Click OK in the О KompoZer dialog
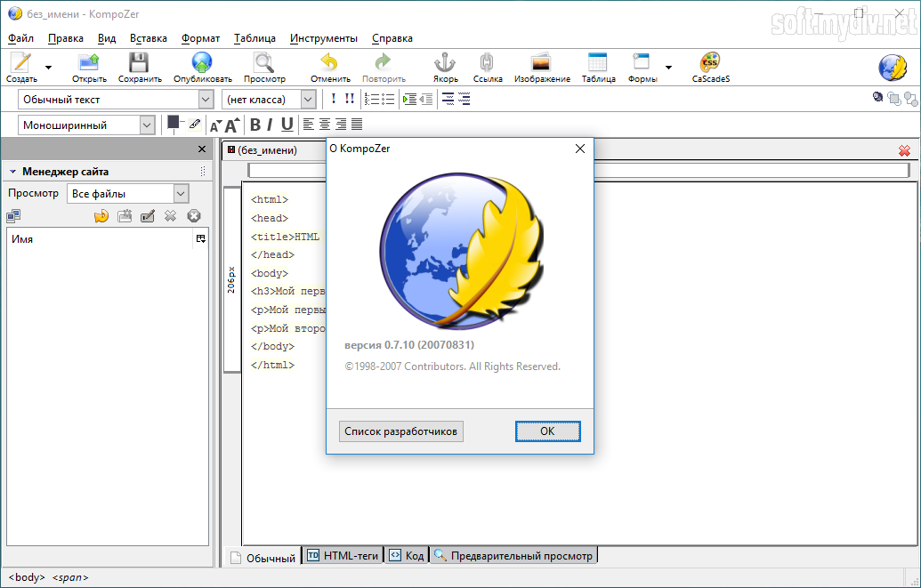The image size is (921, 588). click(x=547, y=431)
